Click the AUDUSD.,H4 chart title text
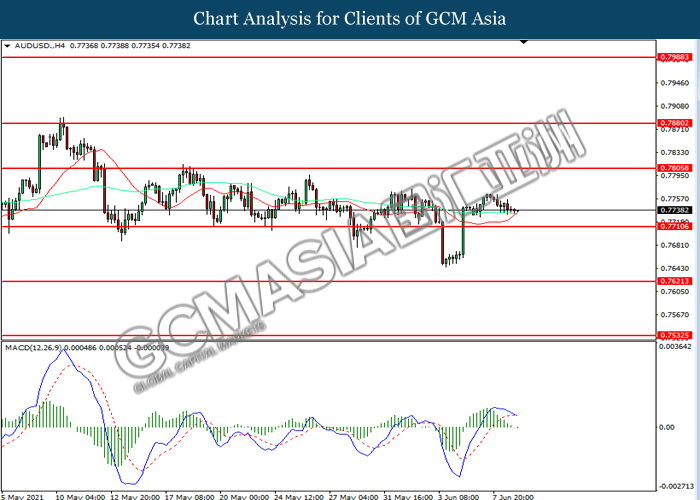The height and width of the screenshot is (500, 700). coord(40,46)
